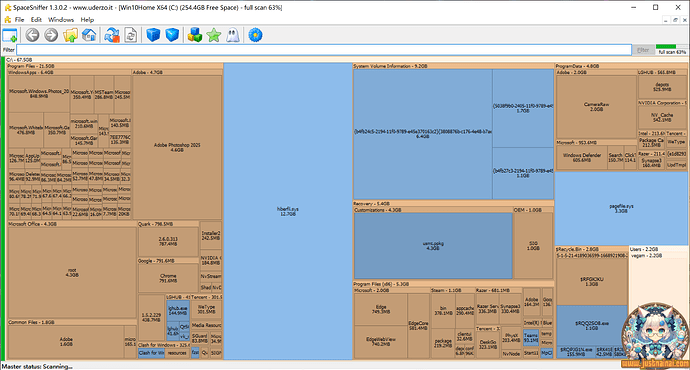
Task: Click the blue gear donate icon
Action: pyautogui.click(x=255, y=35)
